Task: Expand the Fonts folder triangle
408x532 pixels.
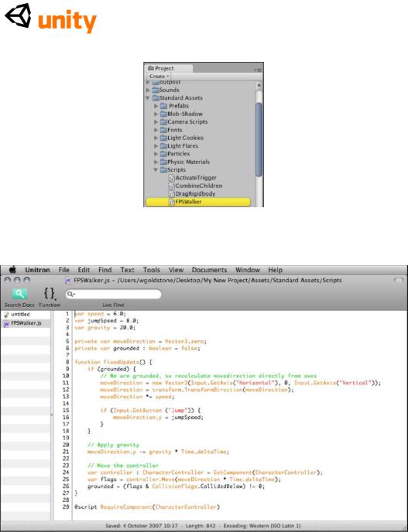Action: (156, 130)
